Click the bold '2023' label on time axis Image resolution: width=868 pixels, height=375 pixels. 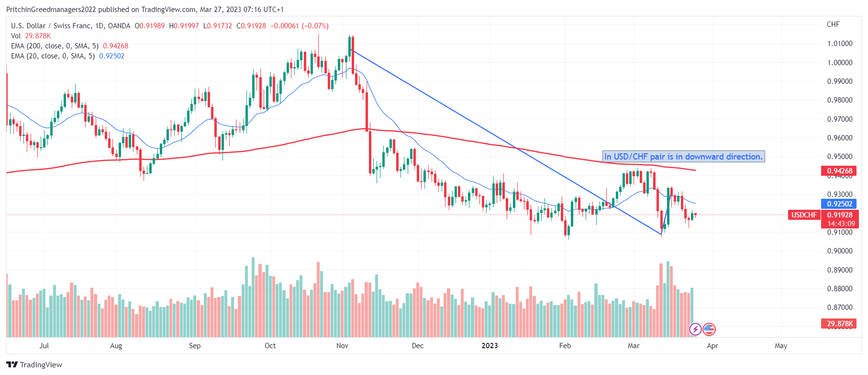[490, 346]
